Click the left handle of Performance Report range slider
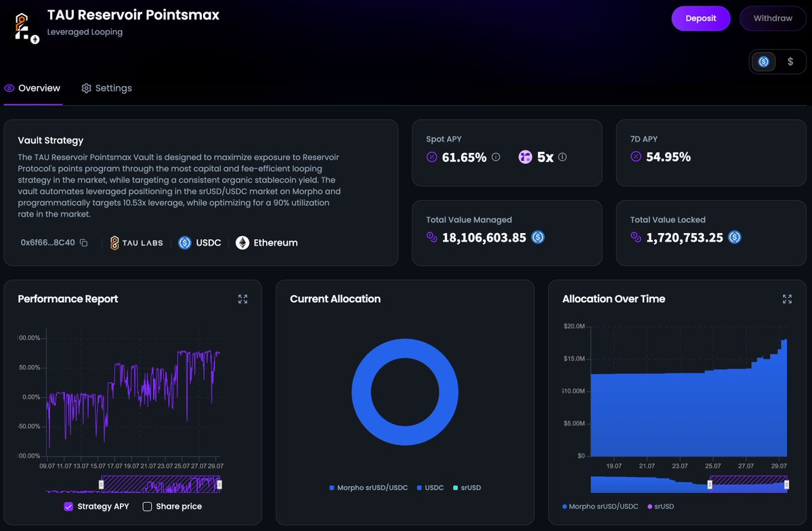This screenshot has width=812, height=531. click(x=101, y=484)
